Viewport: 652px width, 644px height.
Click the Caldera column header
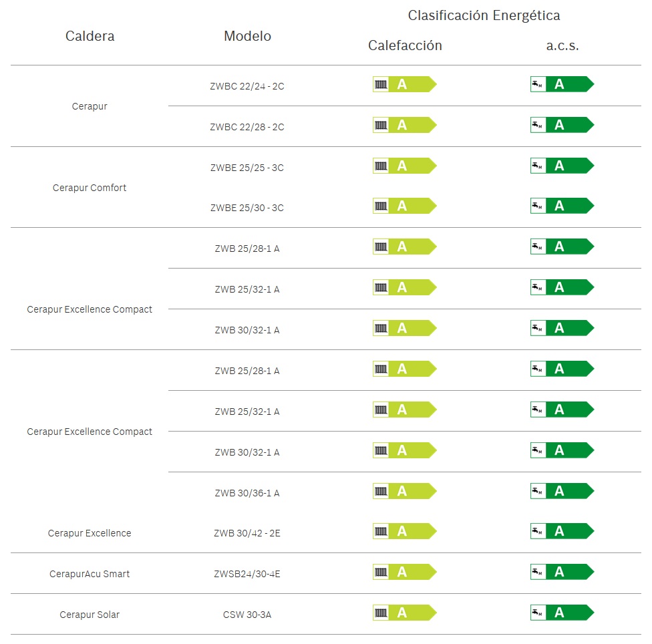pos(90,36)
